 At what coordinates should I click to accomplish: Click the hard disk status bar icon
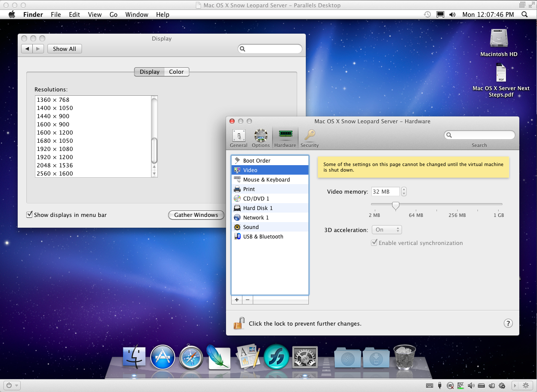[x=481, y=386]
